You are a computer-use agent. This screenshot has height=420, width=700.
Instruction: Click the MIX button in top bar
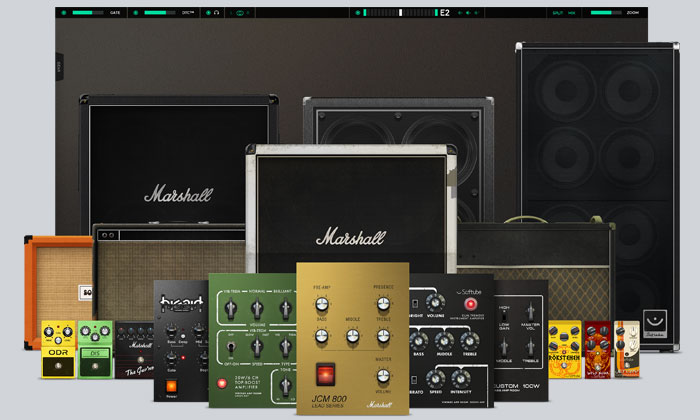[x=571, y=13]
